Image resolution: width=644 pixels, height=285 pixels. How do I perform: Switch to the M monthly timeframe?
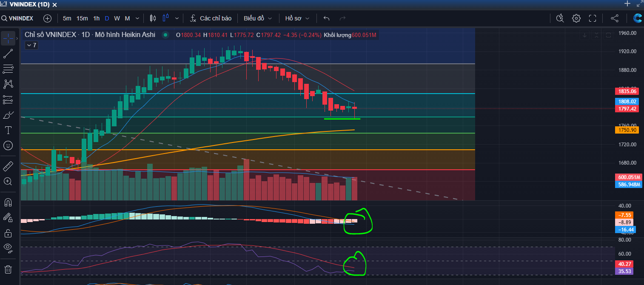pos(128,18)
